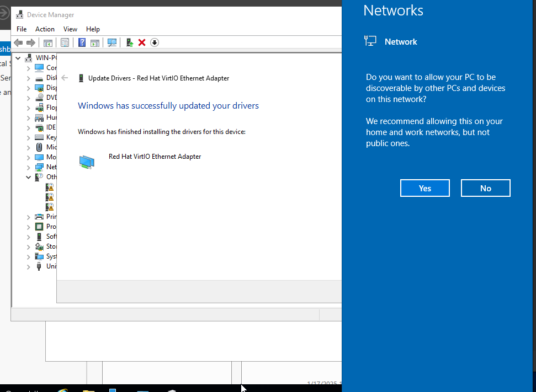Select the IDE controllers icon in the tree
Viewport: 536px width, 392px height.
pos(39,127)
